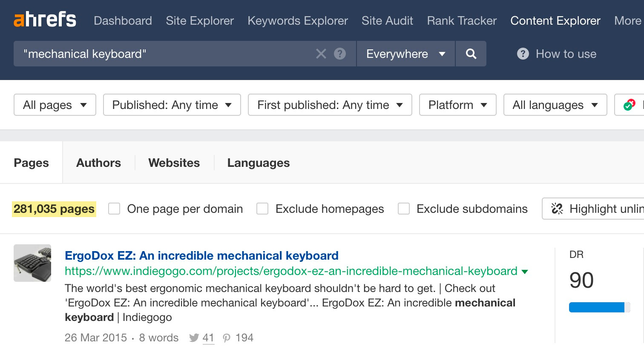The height and width of the screenshot is (352, 644).
Task: Open First published: Any time dropdown
Action: pos(330,105)
